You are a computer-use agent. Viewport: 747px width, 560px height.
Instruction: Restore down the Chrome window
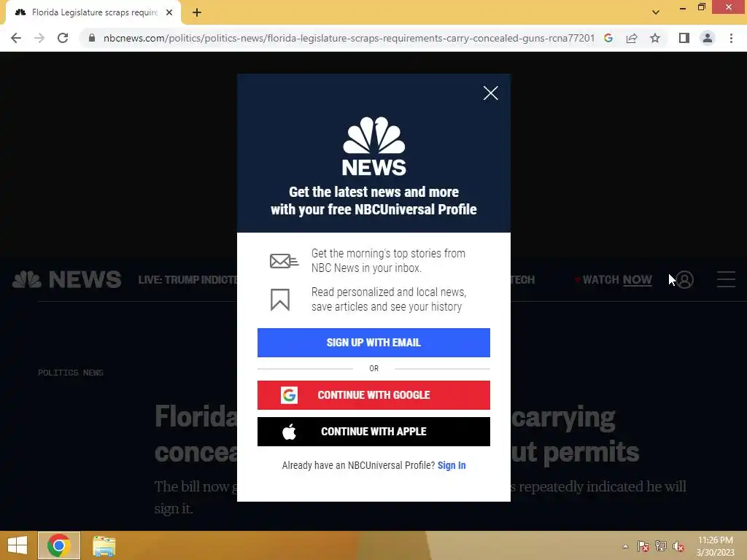click(701, 7)
